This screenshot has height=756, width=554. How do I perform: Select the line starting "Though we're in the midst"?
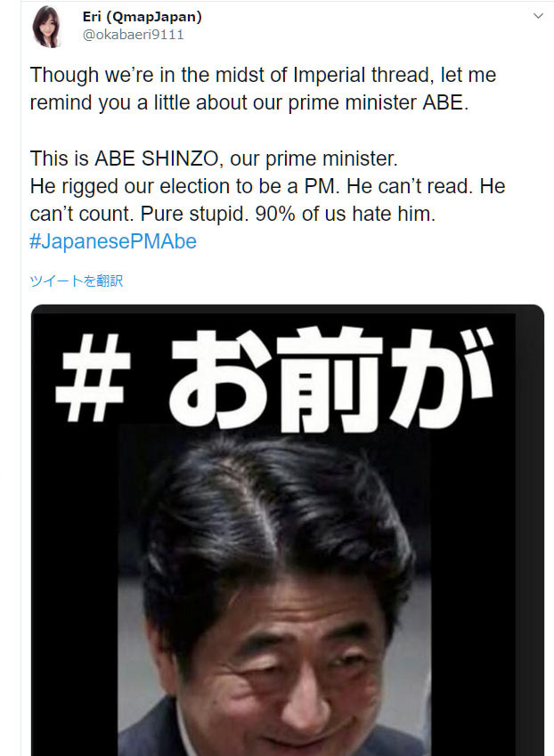[x=263, y=75]
